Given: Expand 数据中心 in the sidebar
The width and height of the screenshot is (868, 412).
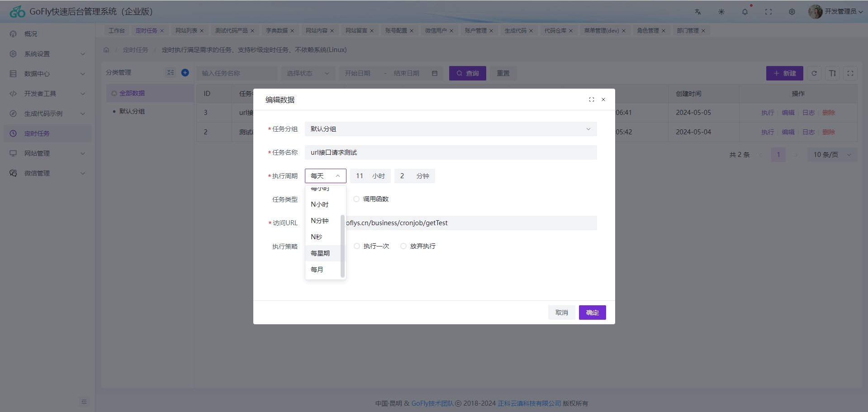Looking at the screenshot, I should point(47,74).
